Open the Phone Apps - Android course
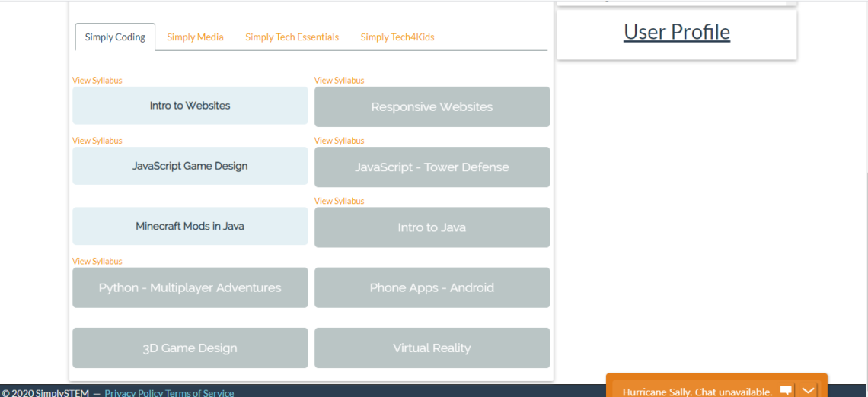 click(432, 287)
